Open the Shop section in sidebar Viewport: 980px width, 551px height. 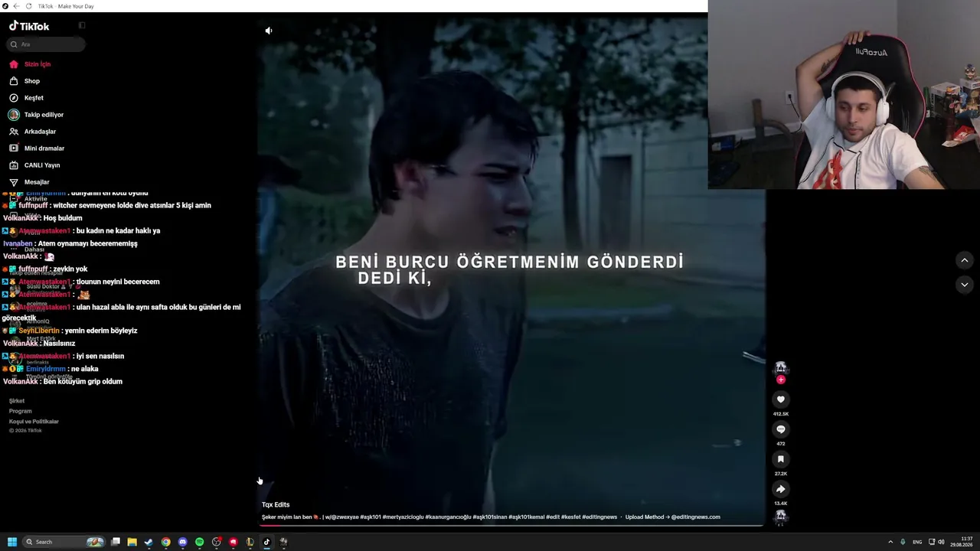coord(24,81)
